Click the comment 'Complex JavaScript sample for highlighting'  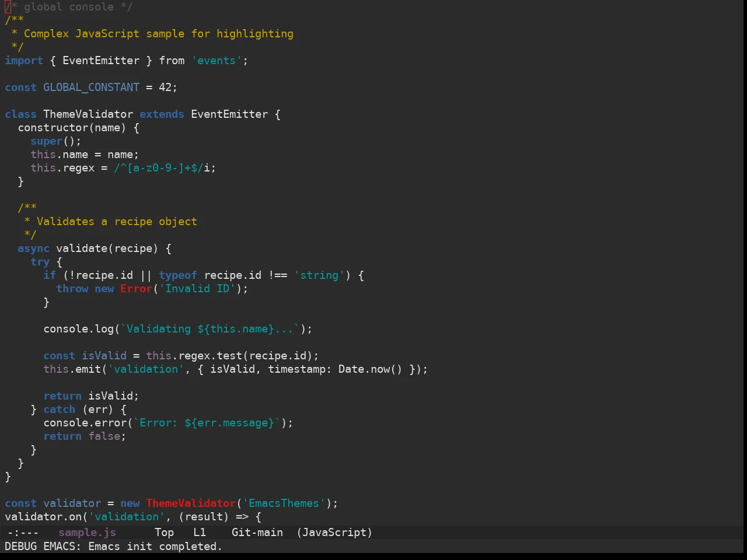159,34
